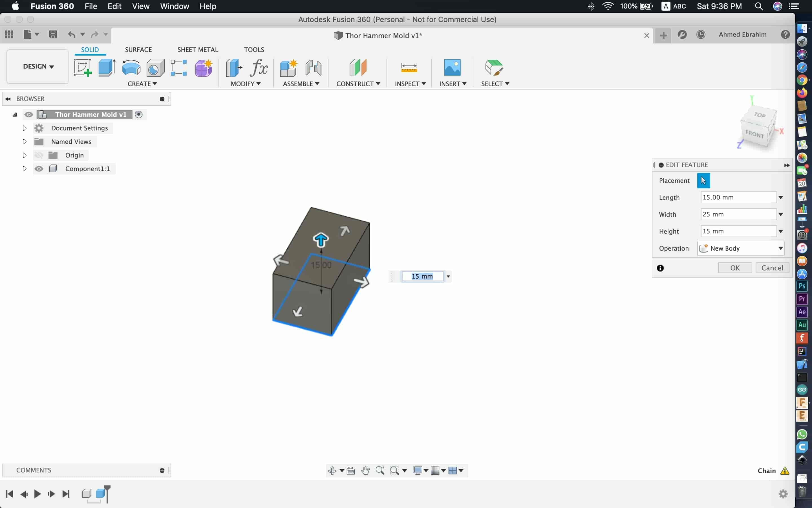The height and width of the screenshot is (508, 812).
Task: Open the MODIFY dropdown menu
Action: (x=246, y=84)
